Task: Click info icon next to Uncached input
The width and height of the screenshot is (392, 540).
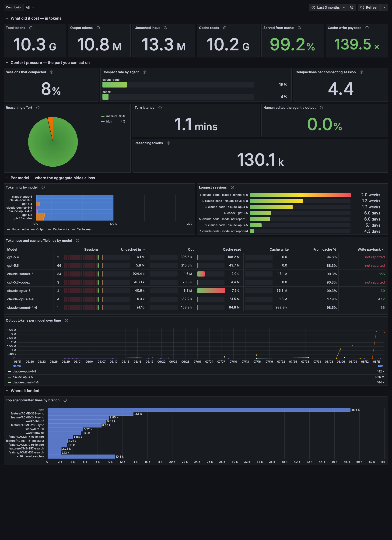Action: (x=165, y=28)
